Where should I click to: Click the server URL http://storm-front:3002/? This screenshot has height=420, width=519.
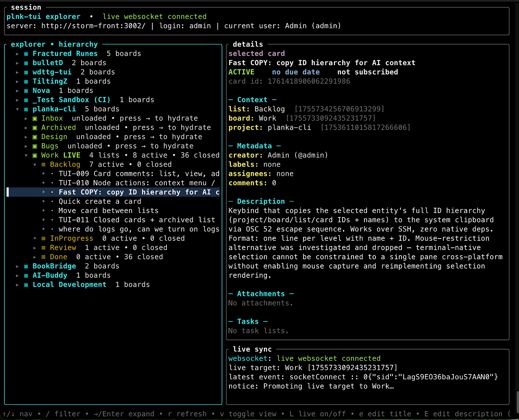pos(93,26)
